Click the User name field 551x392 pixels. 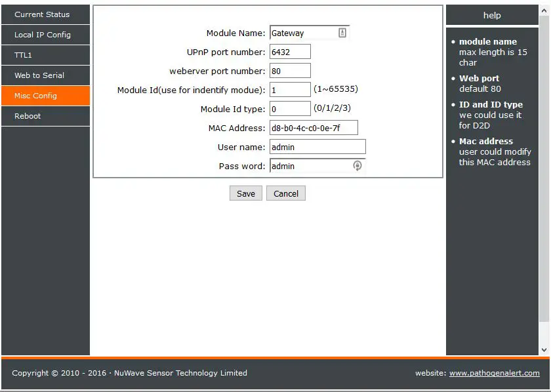(317, 146)
